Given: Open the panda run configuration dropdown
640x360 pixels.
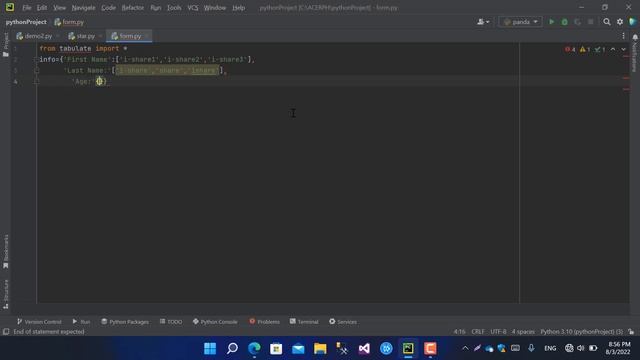Looking at the screenshot, I should point(520,22).
